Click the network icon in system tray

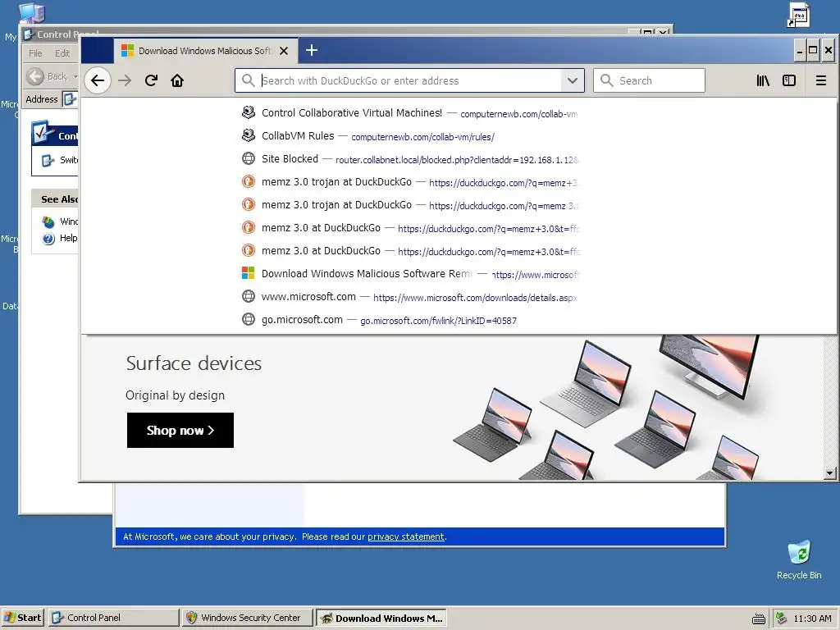781,619
